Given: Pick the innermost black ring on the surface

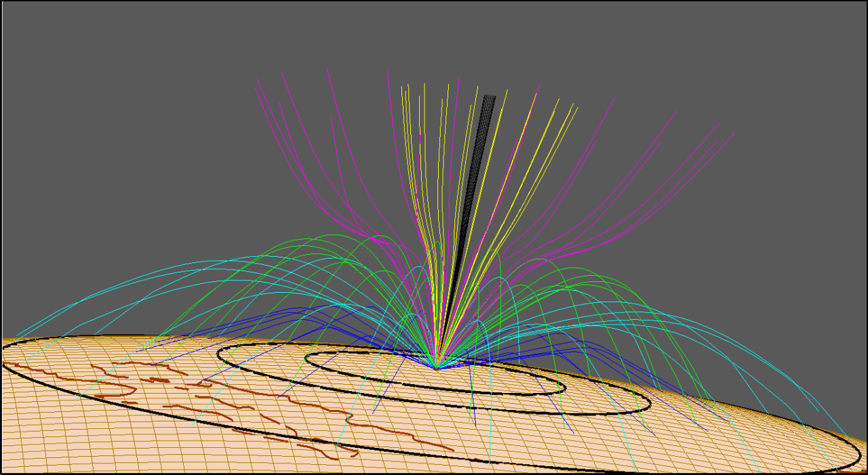Looking at the screenshot, I should 435,372.
